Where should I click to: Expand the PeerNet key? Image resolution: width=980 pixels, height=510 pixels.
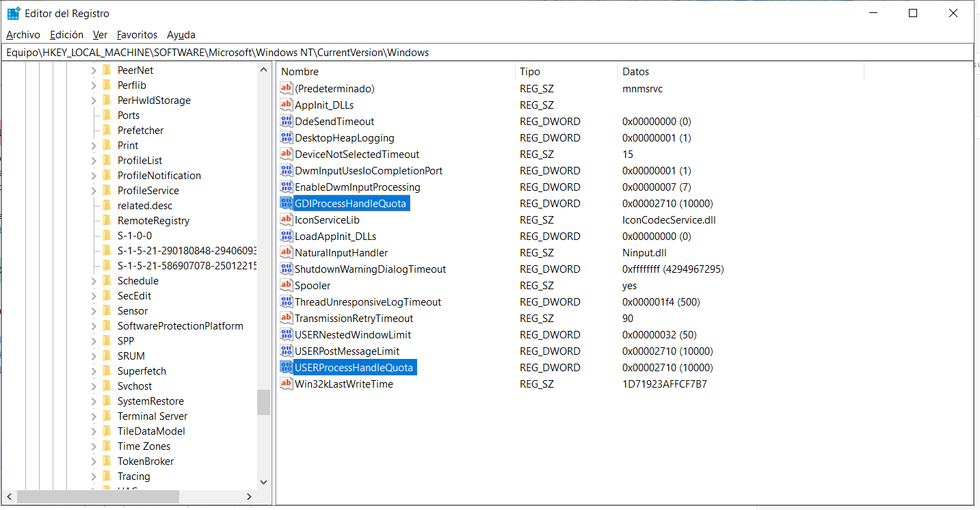click(94, 70)
